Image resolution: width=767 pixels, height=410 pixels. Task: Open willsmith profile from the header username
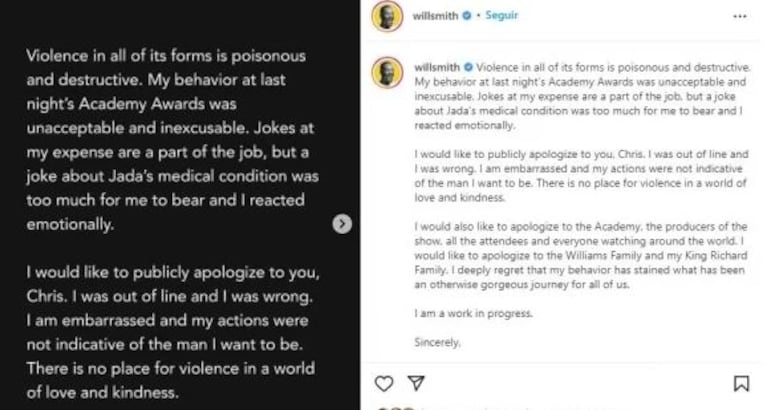(x=435, y=17)
